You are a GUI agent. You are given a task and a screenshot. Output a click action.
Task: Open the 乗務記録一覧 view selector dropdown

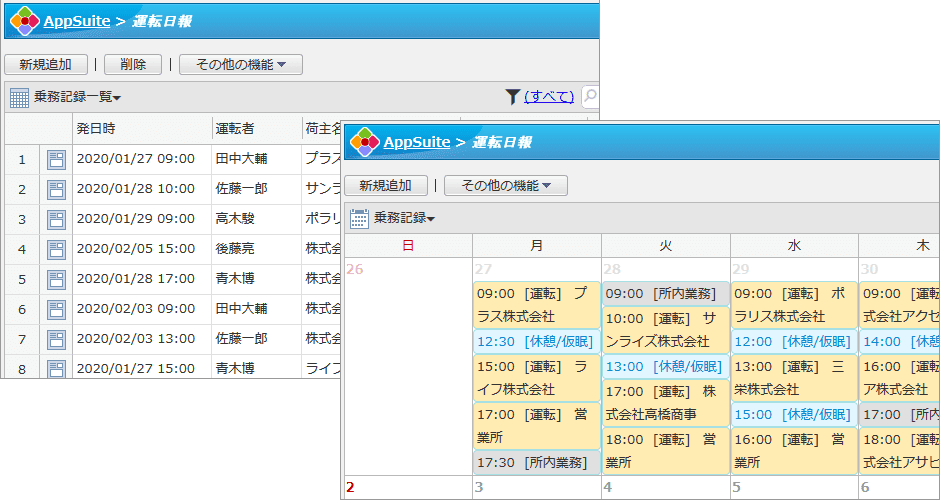click(x=78, y=97)
